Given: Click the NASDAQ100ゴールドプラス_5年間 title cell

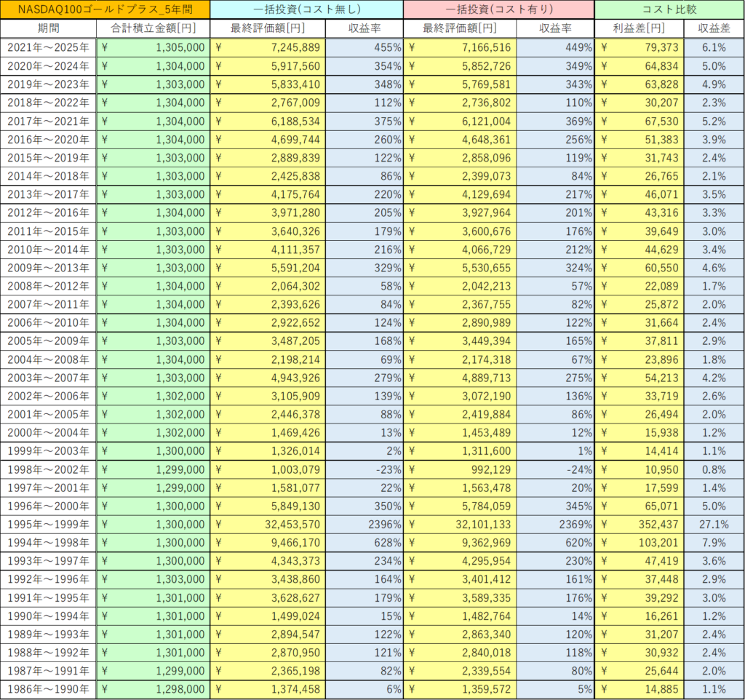Looking at the screenshot, I should [105, 9].
